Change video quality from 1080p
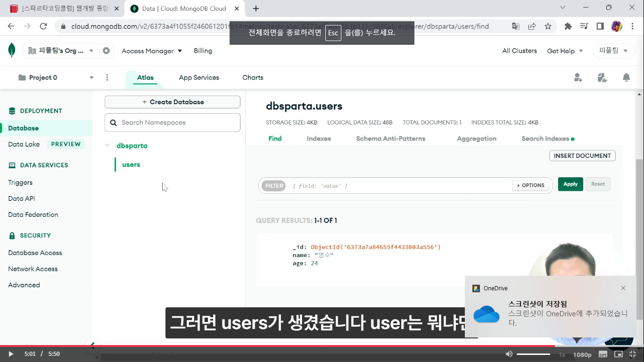644x362 pixels. coord(582,354)
